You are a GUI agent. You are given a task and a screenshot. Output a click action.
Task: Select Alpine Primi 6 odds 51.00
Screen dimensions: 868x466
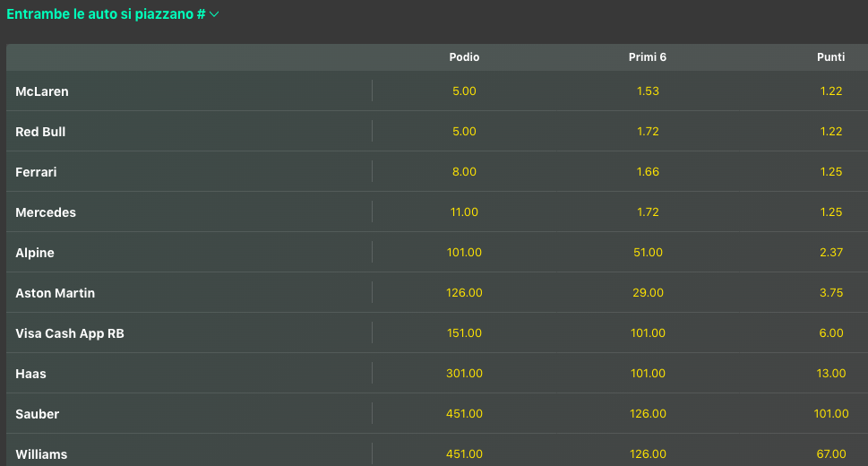pos(648,253)
